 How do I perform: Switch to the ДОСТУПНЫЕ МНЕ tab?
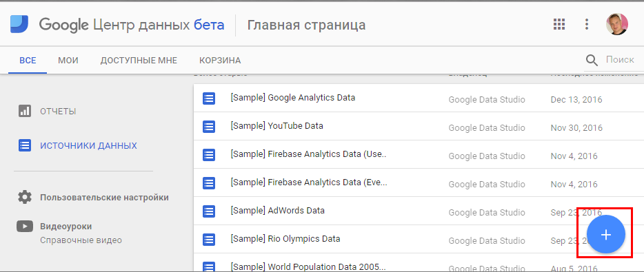pos(139,61)
